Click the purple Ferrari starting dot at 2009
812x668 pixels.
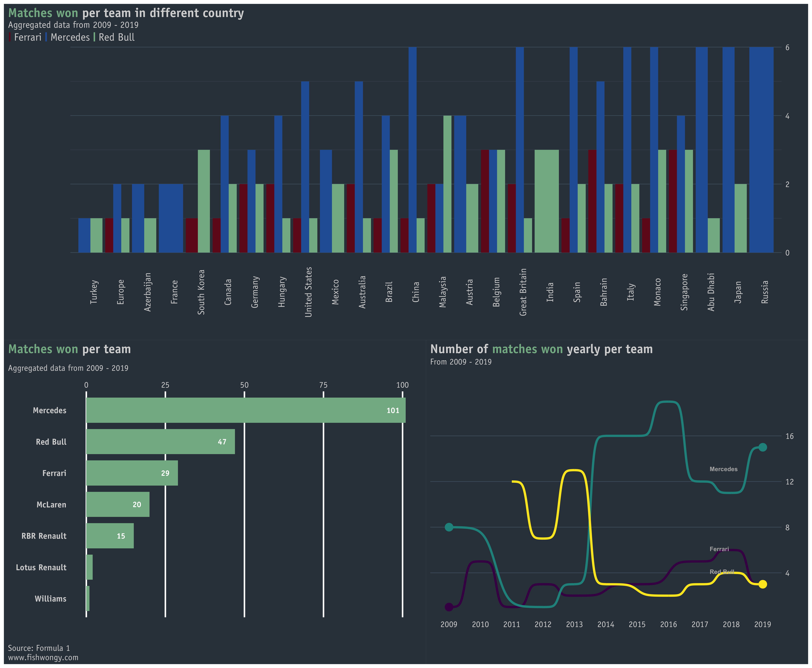(x=449, y=607)
